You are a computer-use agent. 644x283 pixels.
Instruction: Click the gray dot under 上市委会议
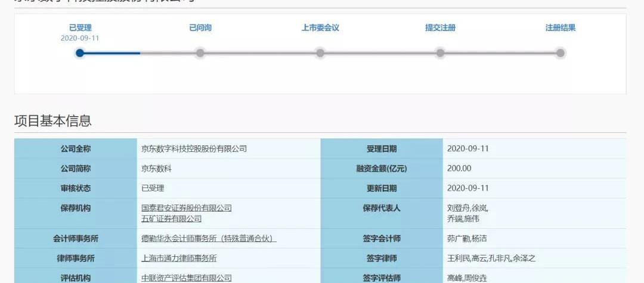(320, 53)
